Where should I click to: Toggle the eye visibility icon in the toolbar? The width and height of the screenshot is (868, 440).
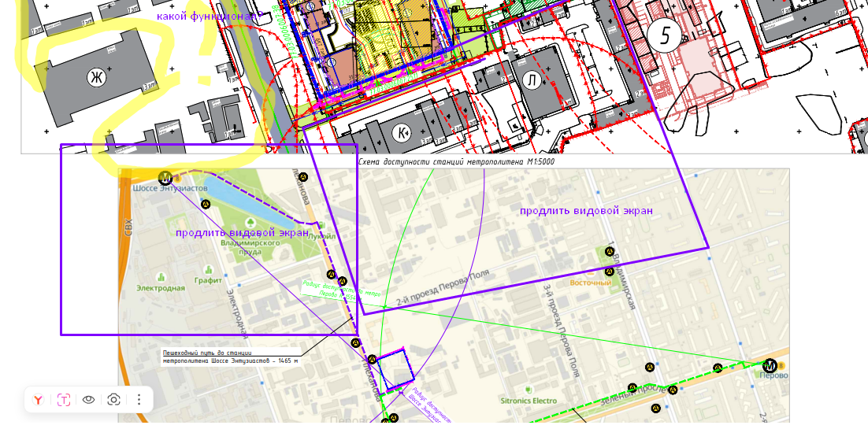[x=88, y=400]
